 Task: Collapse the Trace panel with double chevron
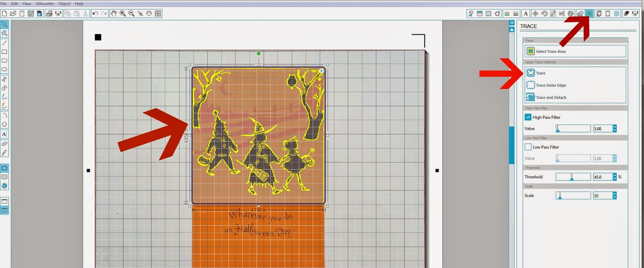(512, 23)
